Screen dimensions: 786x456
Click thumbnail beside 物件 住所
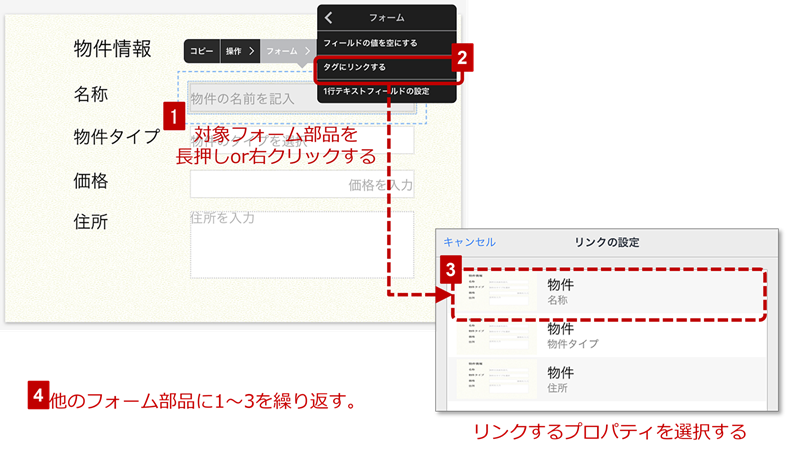497,379
